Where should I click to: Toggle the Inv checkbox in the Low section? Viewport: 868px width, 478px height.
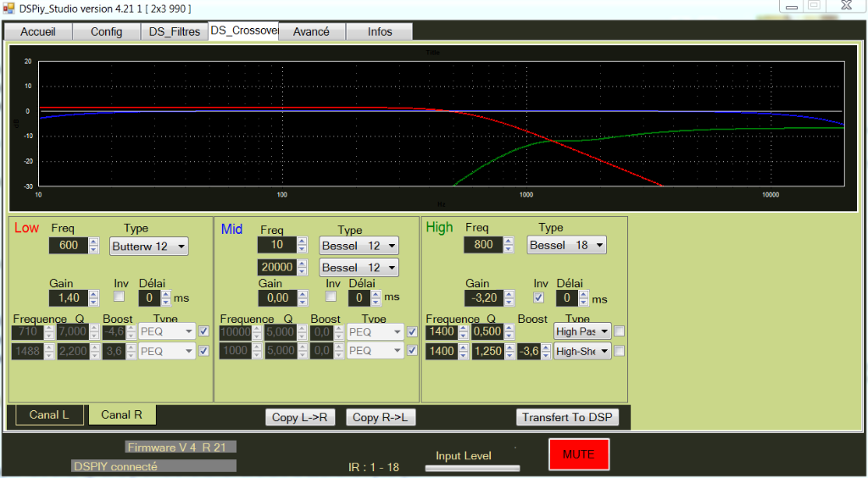tap(120, 297)
